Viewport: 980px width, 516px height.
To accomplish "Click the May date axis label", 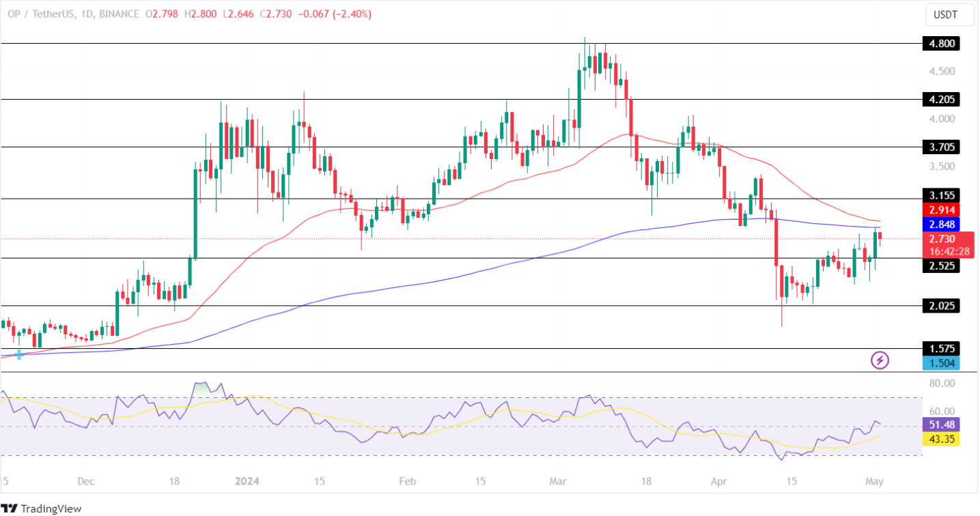I will pos(874,481).
